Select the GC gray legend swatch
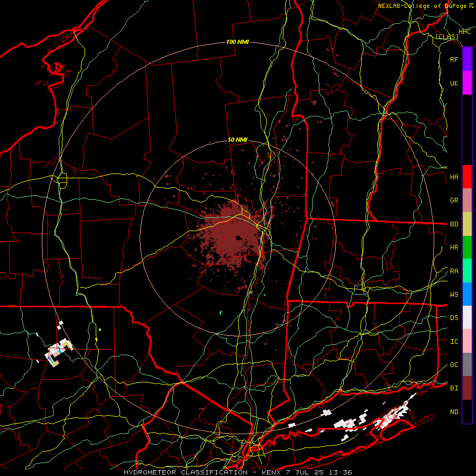Screen dimensions: 476x476 tap(467, 364)
